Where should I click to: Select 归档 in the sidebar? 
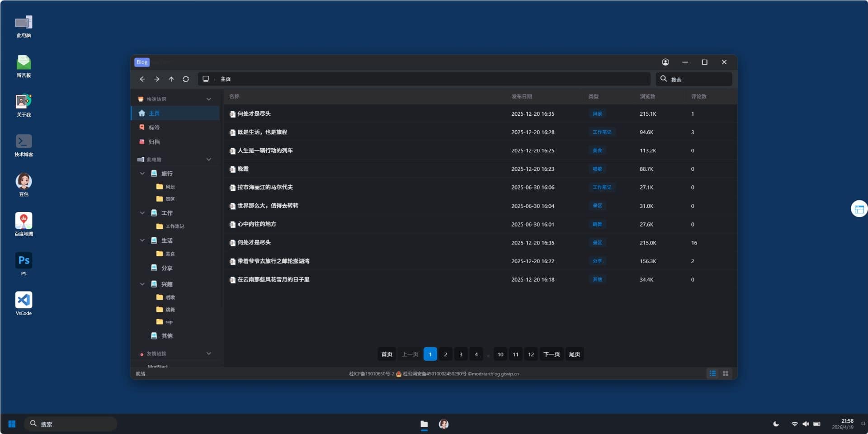pos(154,142)
